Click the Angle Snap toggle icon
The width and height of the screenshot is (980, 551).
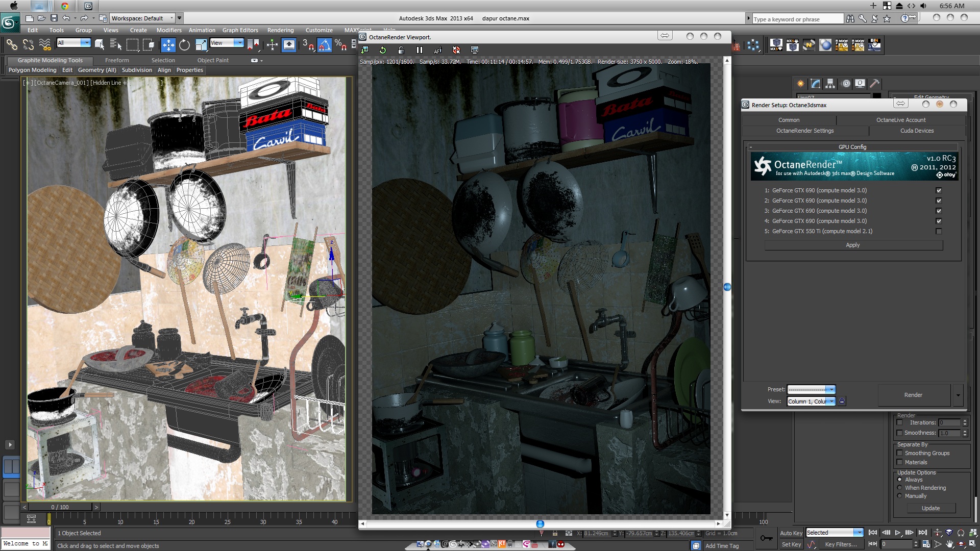[325, 45]
